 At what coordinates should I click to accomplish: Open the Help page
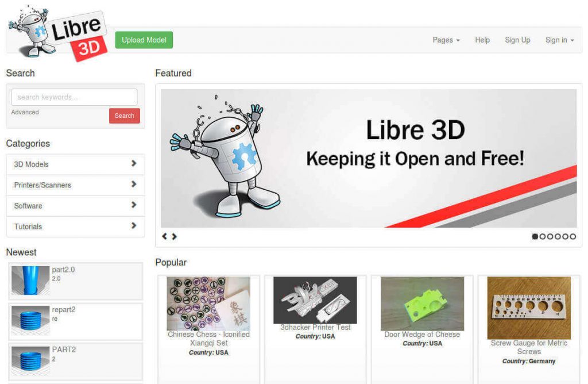[x=482, y=40]
